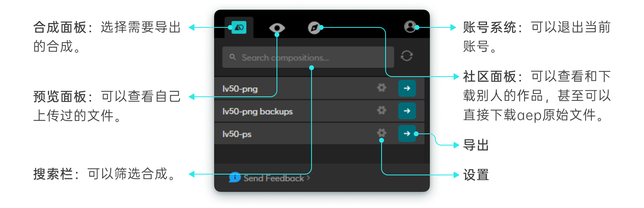Open settings gear for lv50-ps

tap(381, 133)
